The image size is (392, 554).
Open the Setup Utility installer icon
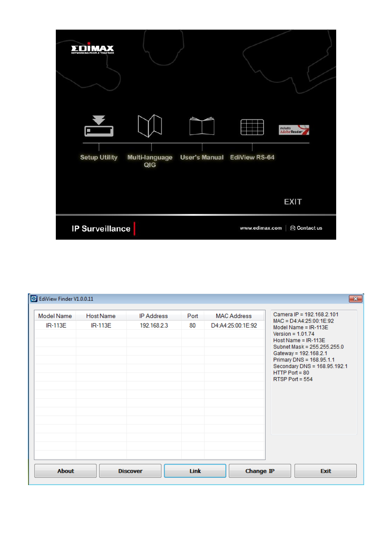(x=99, y=126)
